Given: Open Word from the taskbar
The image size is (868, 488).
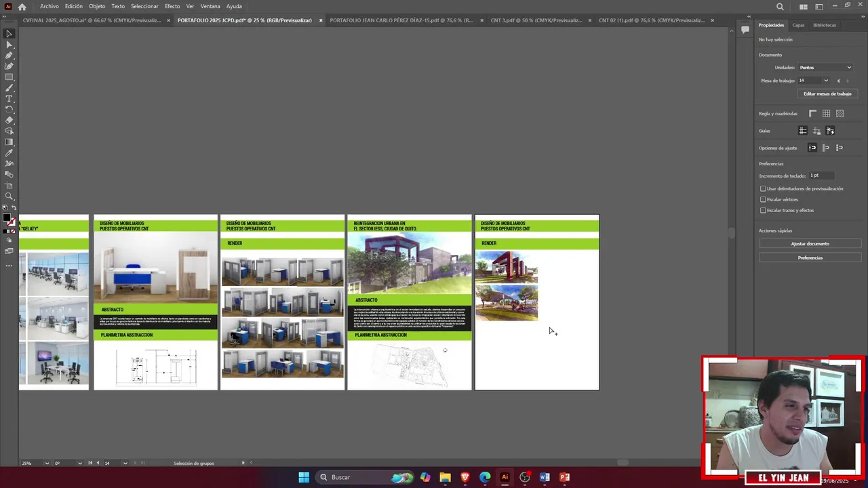Looking at the screenshot, I should point(545,477).
